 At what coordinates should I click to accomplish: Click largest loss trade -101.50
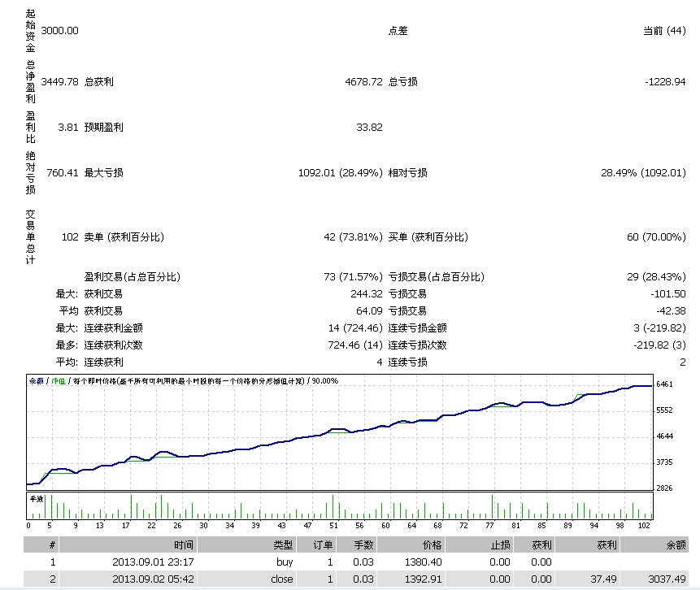[x=667, y=294]
